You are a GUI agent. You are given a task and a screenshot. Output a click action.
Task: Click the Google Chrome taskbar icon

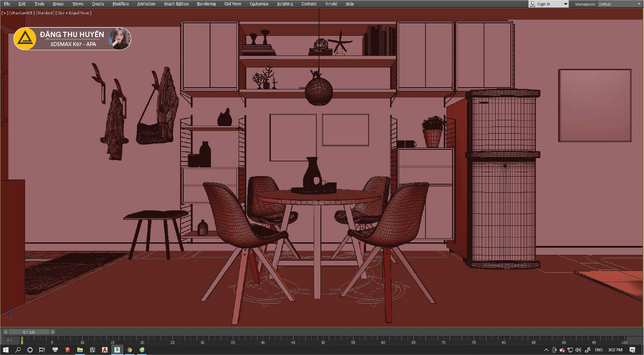pos(129,350)
